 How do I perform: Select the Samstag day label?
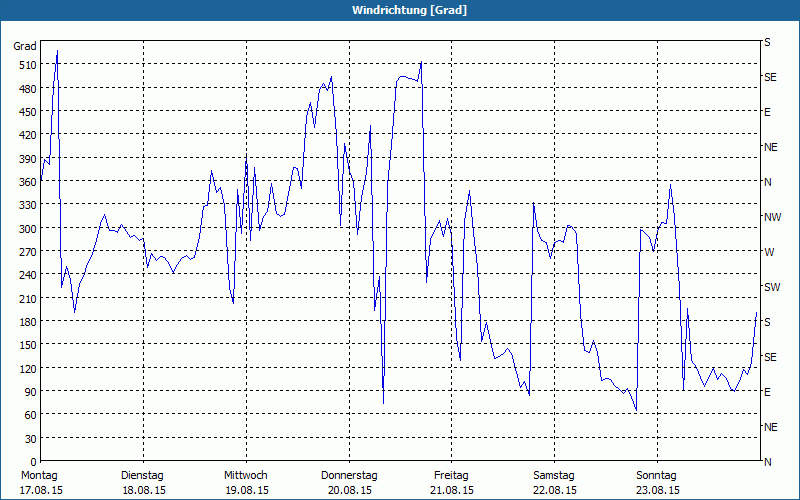pos(554,476)
